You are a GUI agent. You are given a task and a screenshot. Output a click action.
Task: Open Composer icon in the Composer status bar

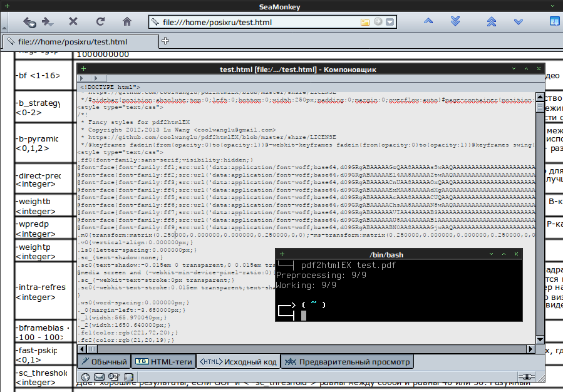click(114, 377)
